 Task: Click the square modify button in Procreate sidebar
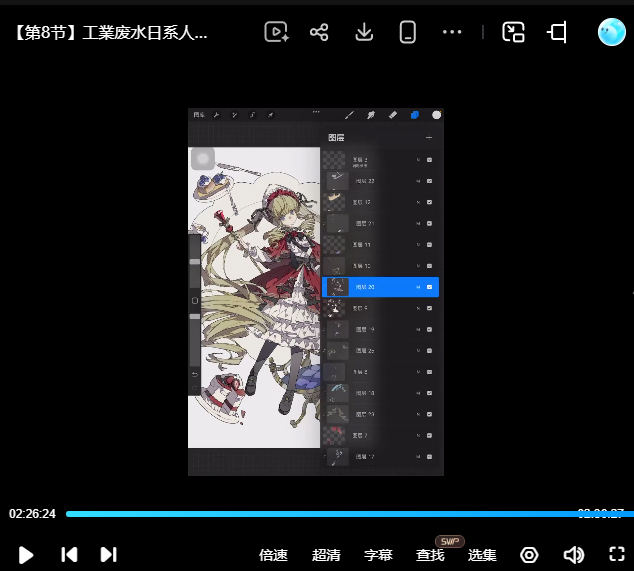[x=195, y=301]
